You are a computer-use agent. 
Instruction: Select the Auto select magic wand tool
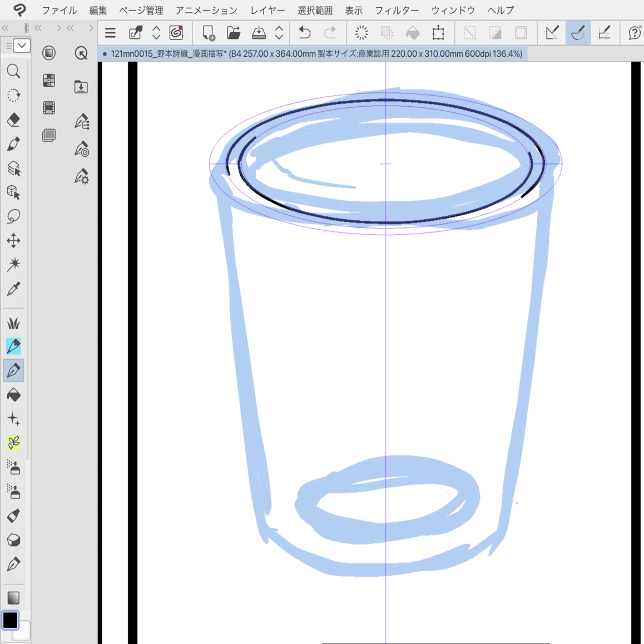click(13, 265)
